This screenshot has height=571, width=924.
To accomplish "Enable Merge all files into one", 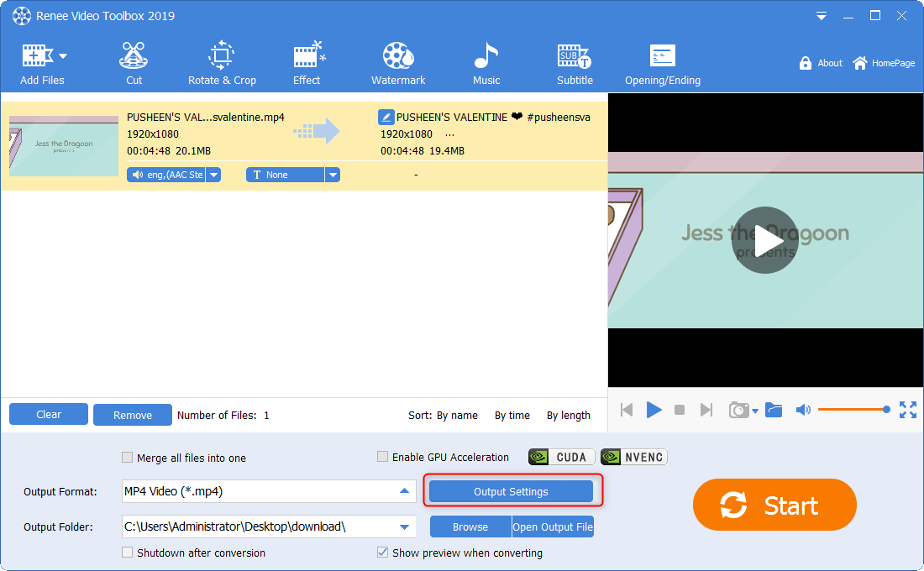I will click(x=128, y=458).
